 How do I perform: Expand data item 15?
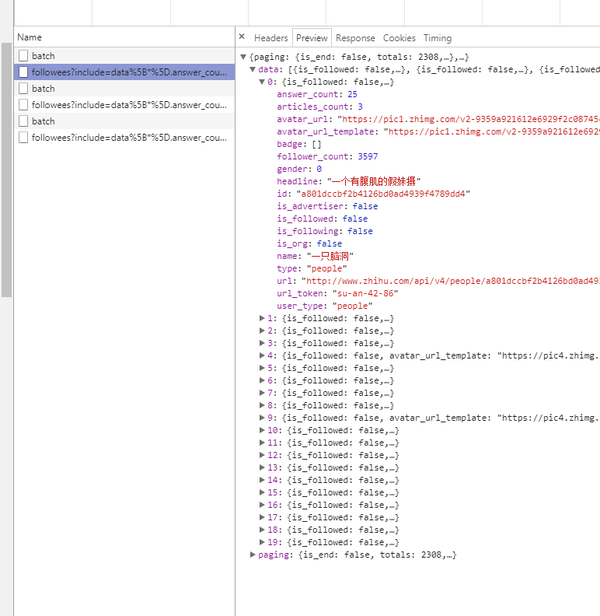click(x=262, y=492)
